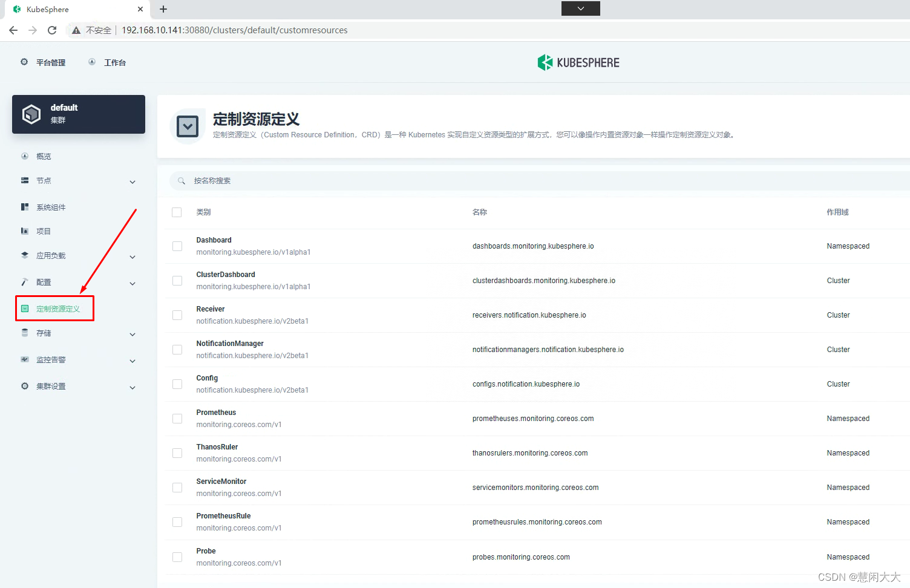This screenshot has width=910, height=588.
Task: Expand the monitoring alerting chevron
Action: click(x=133, y=361)
